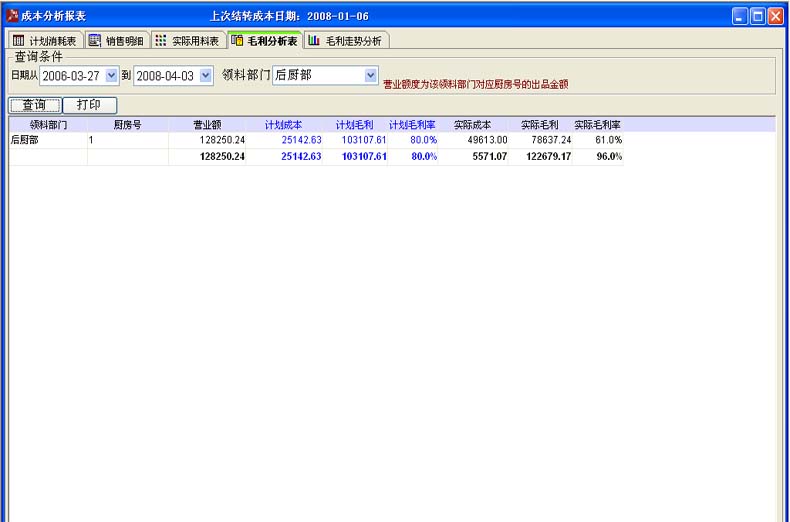The height and width of the screenshot is (522, 790).
Task: Open the end date dropdown arrow
Action: (x=206, y=75)
